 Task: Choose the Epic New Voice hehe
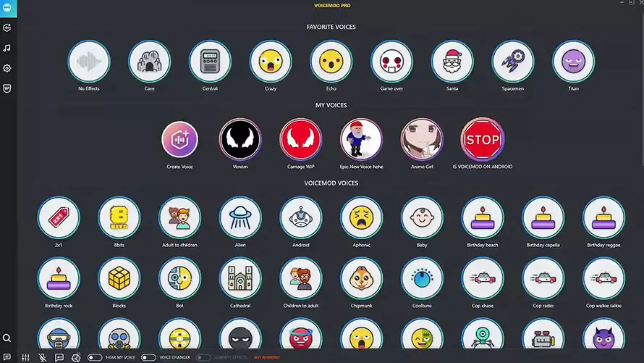click(361, 139)
